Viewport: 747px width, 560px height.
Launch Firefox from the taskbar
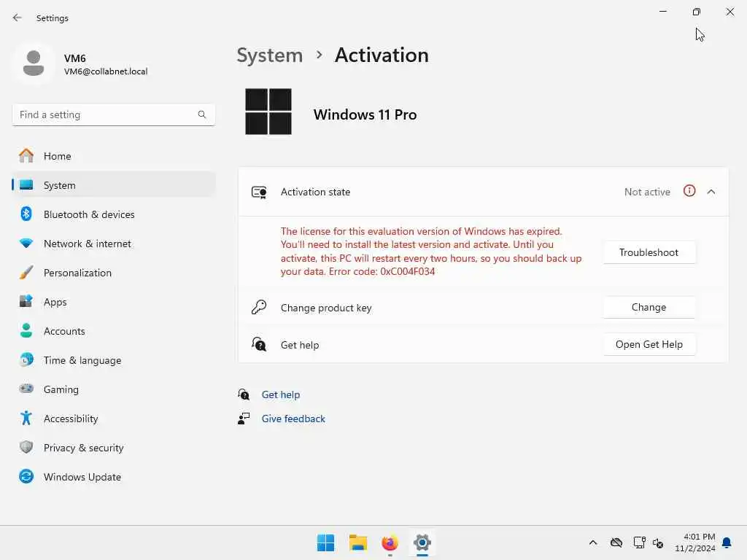point(390,542)
